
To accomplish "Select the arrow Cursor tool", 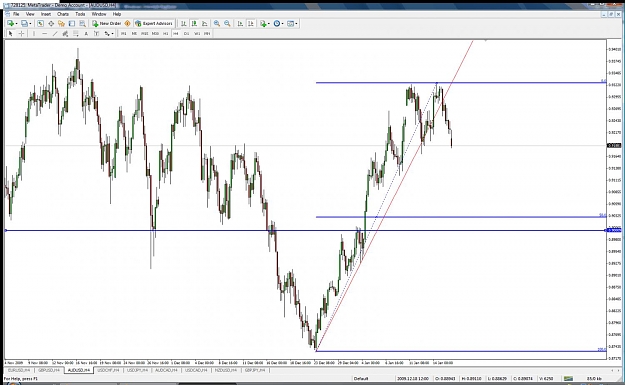I will pos(11,34).
